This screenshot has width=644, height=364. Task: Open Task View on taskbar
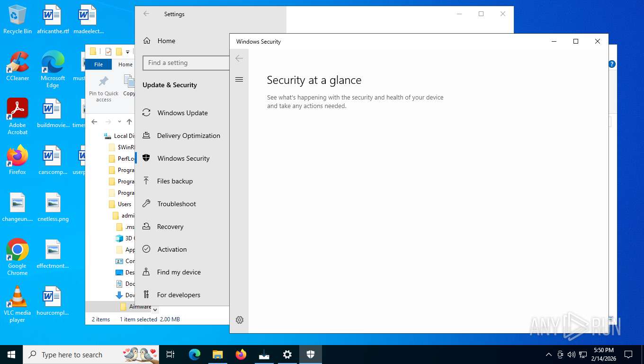pyautogui.click(x=170, y=355)
